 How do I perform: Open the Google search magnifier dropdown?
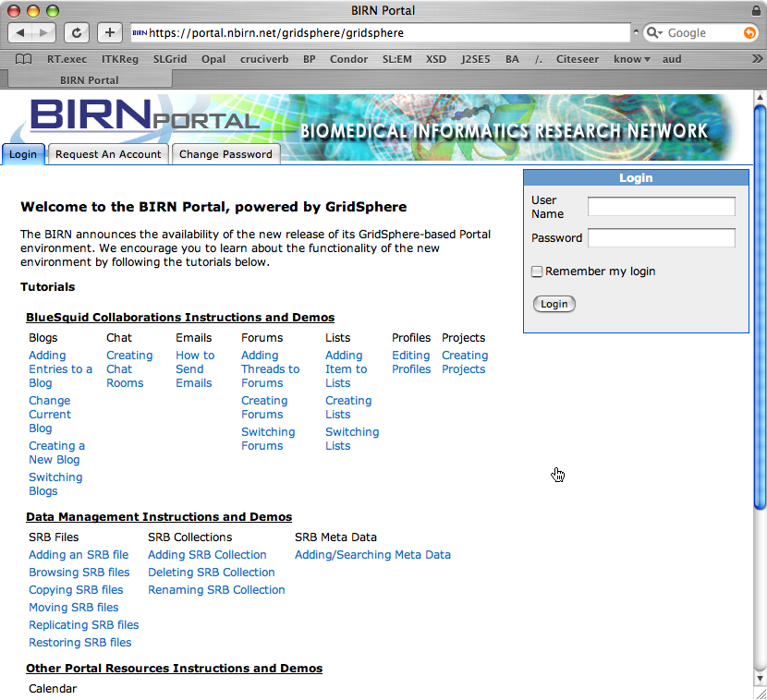point(655,32)
